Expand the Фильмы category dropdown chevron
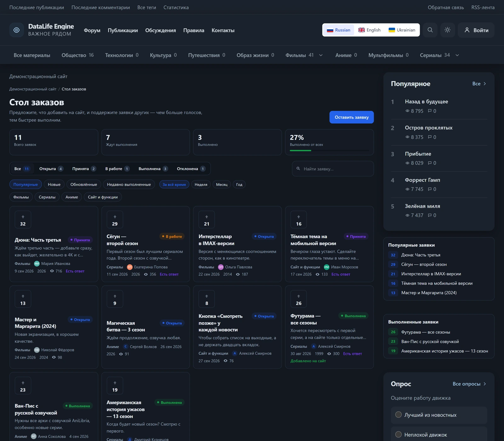The height and width of the screenshot is (441, 504). (x=321, y=55)
